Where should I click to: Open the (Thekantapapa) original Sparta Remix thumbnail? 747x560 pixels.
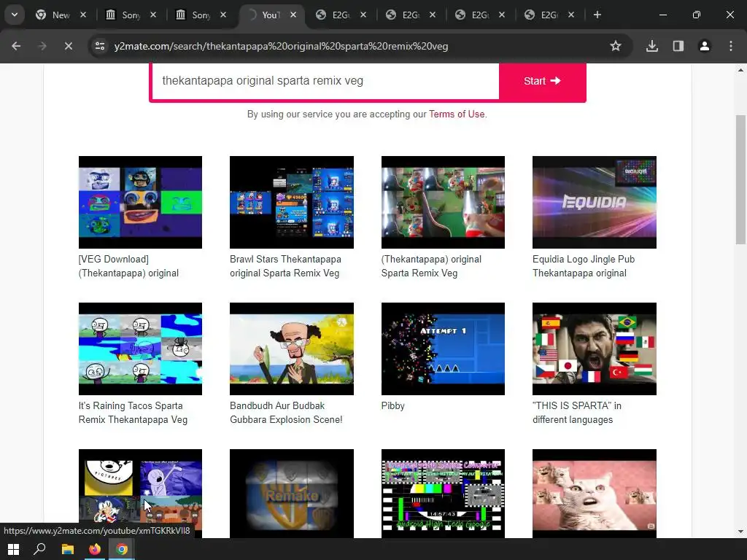(x=443, y=203)
